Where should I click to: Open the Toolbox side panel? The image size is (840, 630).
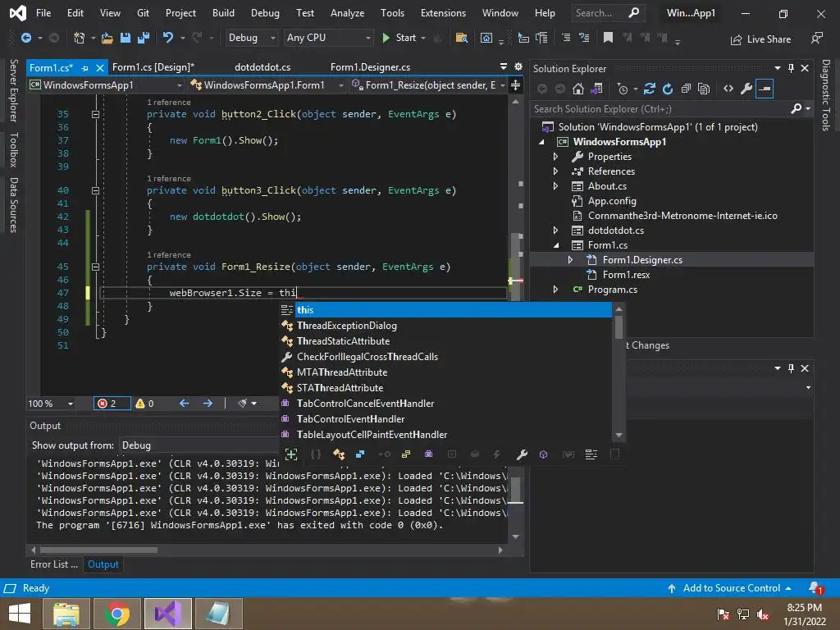tap(13, 149)
